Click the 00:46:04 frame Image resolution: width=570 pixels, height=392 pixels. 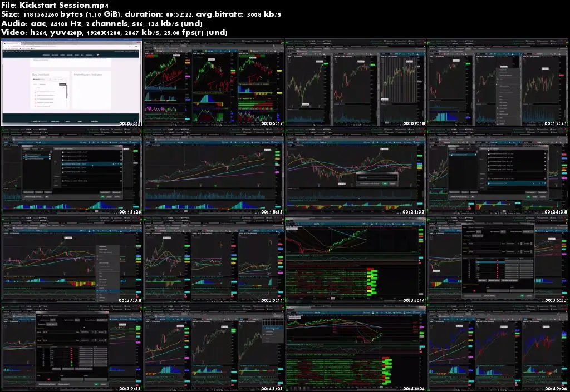point(356,349)
